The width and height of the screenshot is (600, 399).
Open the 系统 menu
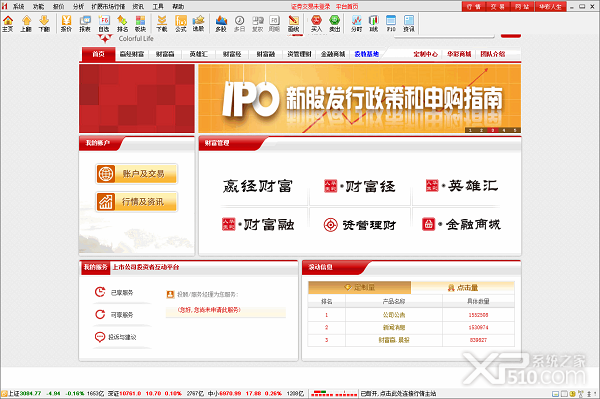tap(18, 7)
